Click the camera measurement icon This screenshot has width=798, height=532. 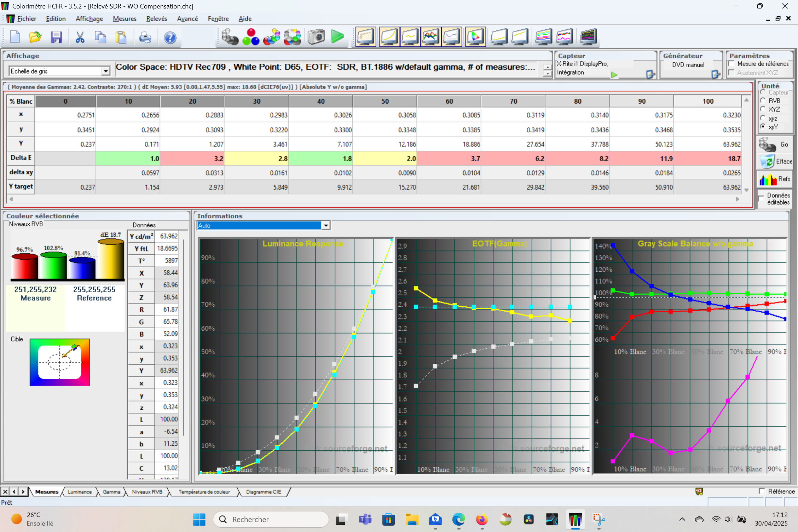[316, 37]
